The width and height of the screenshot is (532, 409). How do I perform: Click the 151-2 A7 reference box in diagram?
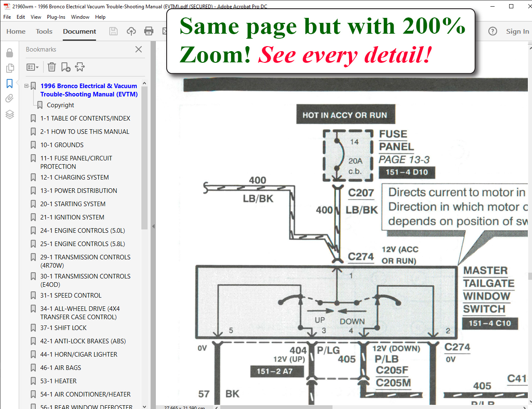click(x=277, y=371)
